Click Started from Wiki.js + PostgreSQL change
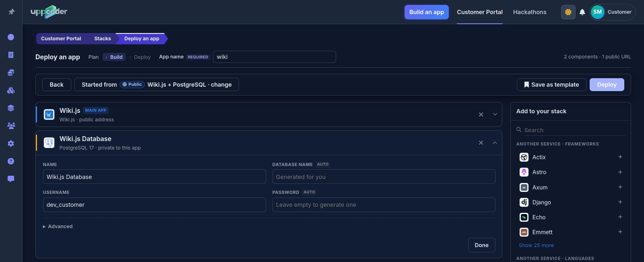This screenshot has height=262, width=644. 157,85
